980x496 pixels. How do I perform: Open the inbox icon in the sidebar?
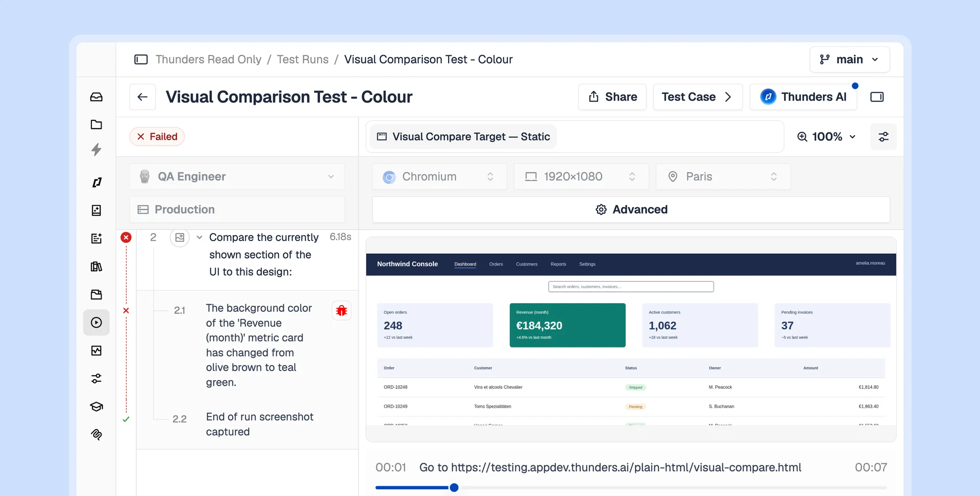tap(96, 97)
